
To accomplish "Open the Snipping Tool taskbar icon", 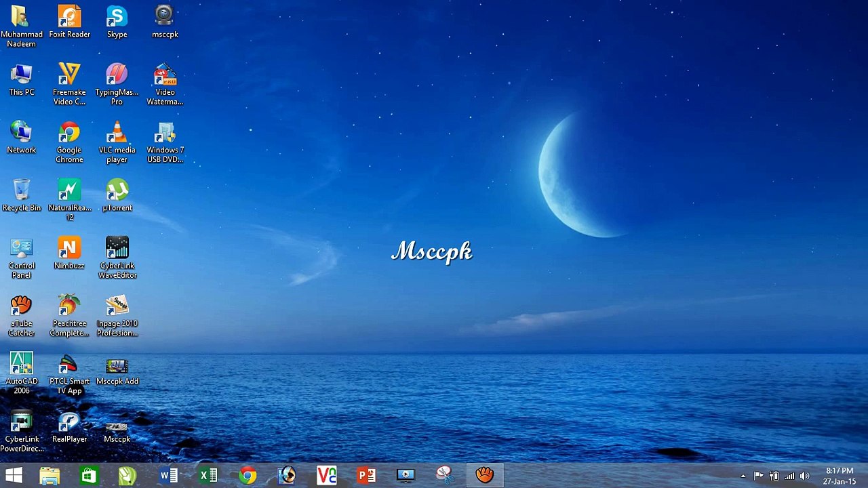I will [445, 475].
